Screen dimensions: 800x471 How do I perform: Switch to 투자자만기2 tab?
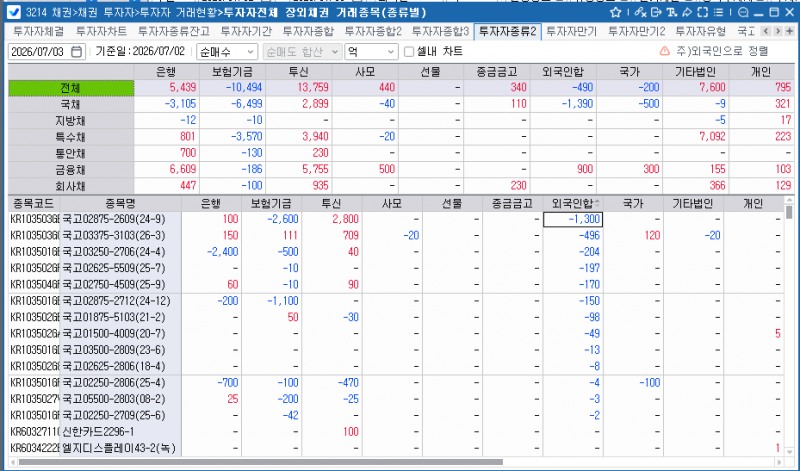point(637,31)
